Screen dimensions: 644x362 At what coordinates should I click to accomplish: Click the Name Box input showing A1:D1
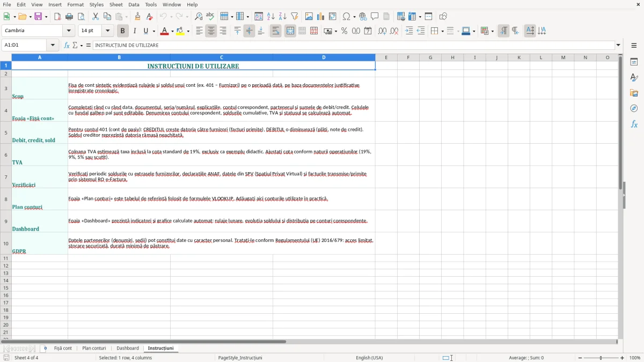(x=25, y=46)
